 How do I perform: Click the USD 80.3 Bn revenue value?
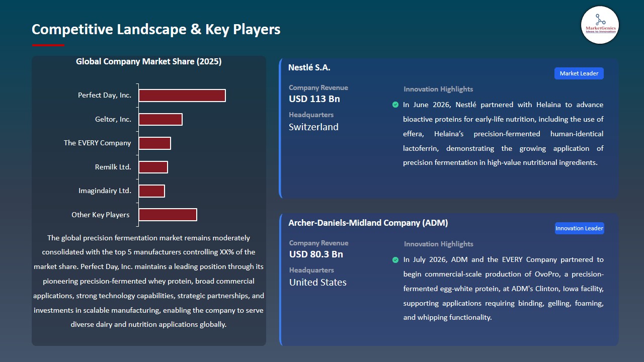pos(316,254)
